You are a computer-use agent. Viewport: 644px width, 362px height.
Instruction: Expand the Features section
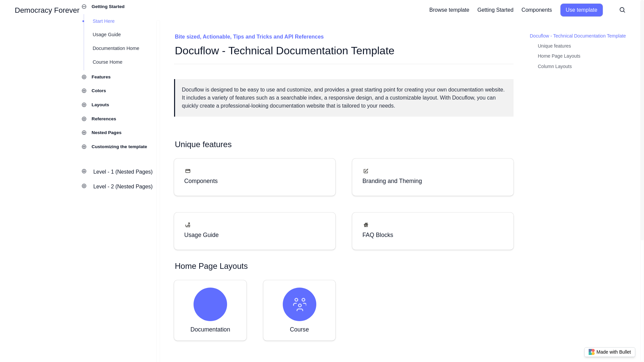click(x=84, y=77)
